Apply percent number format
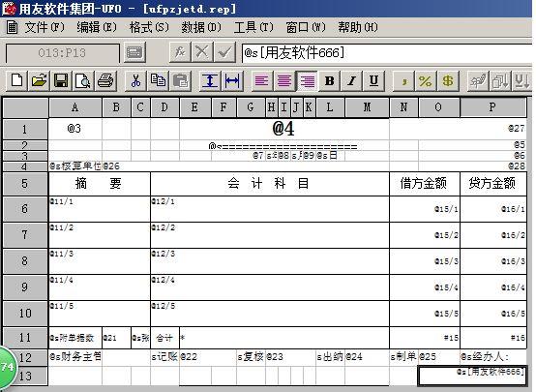536x392 pixels. click(x=426, y=81)
